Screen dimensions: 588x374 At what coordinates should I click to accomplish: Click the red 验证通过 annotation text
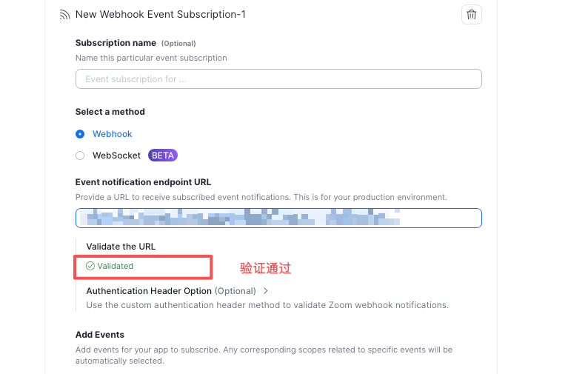pos(265,268)
